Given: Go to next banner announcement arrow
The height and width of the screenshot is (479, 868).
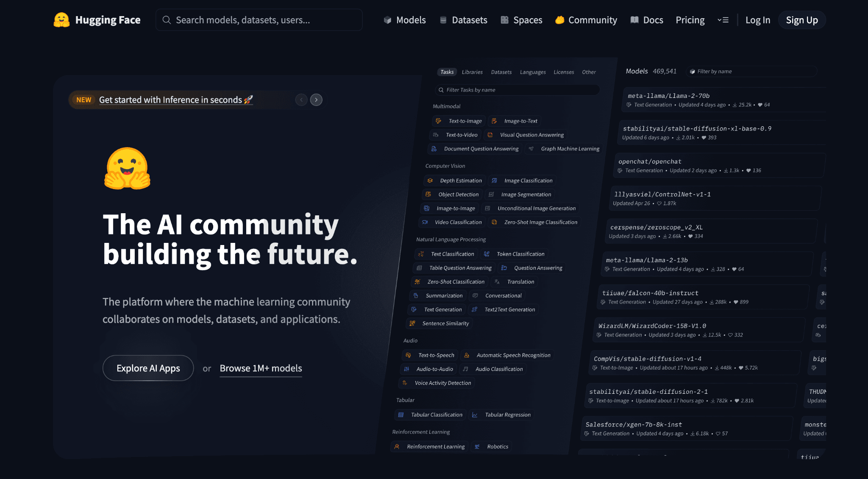Looking at the screenshot, I should (x=316, y=100).
